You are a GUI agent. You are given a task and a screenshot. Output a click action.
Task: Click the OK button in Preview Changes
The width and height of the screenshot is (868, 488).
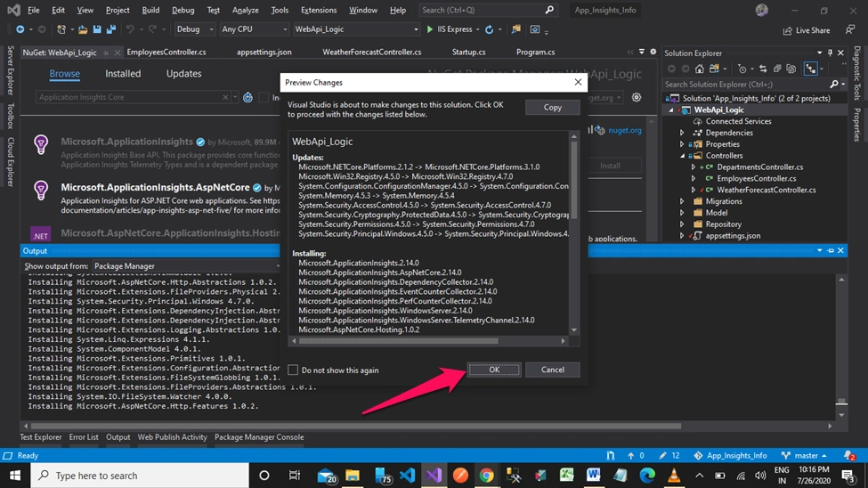tap(494, 370)
